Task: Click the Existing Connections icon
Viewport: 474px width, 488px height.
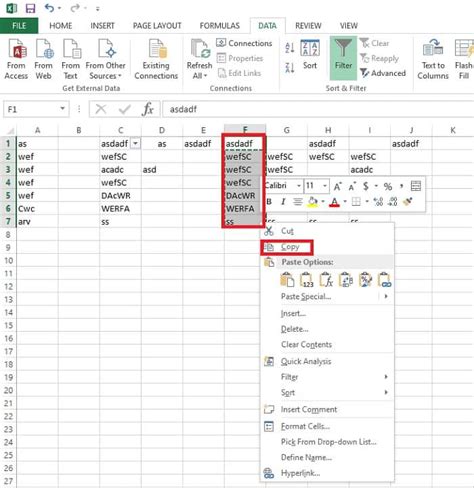Action: 156,58
